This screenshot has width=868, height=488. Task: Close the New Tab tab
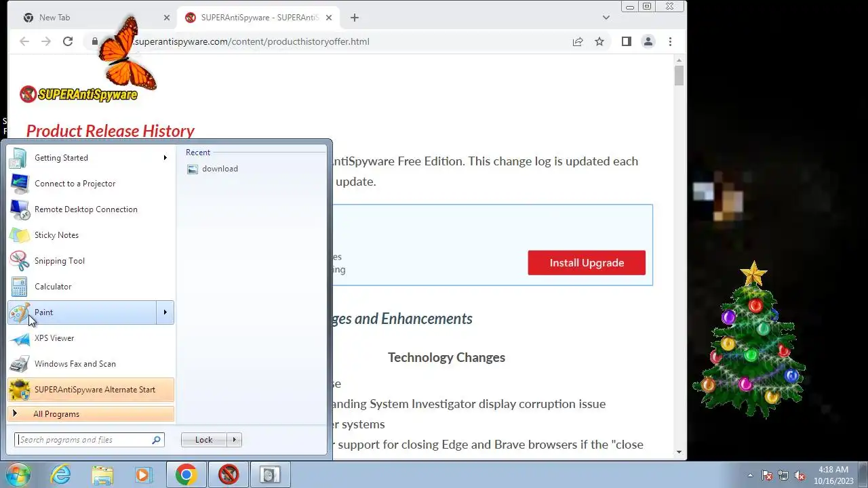point(167,18)
